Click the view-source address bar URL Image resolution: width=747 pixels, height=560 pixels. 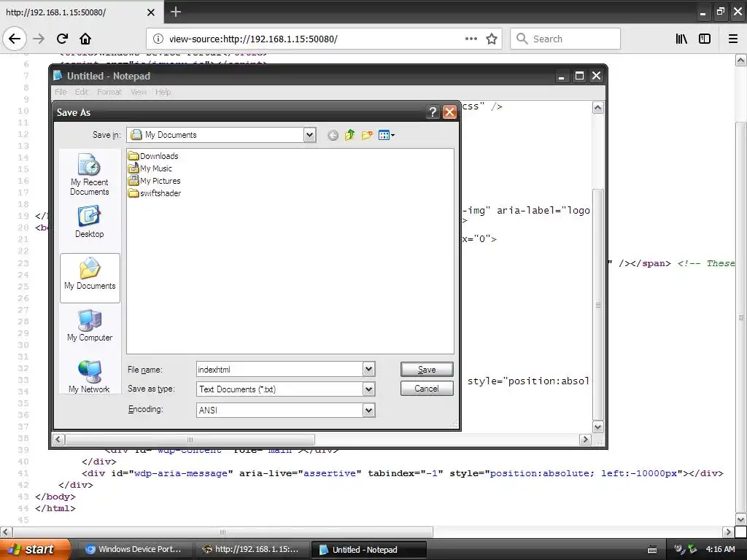(253, 39)
